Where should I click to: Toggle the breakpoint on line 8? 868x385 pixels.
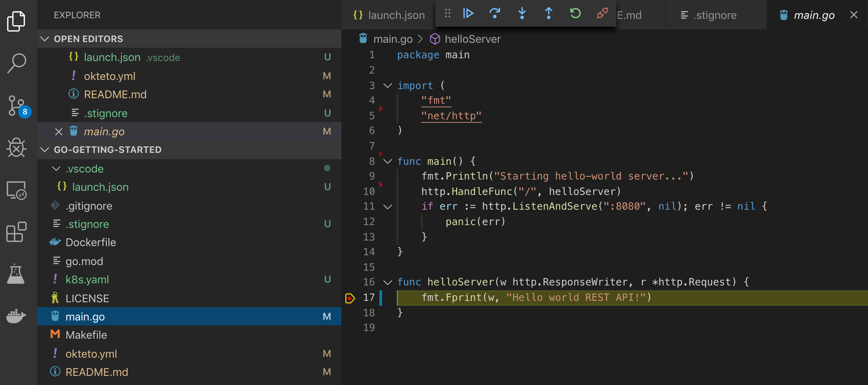coord(380,153)
